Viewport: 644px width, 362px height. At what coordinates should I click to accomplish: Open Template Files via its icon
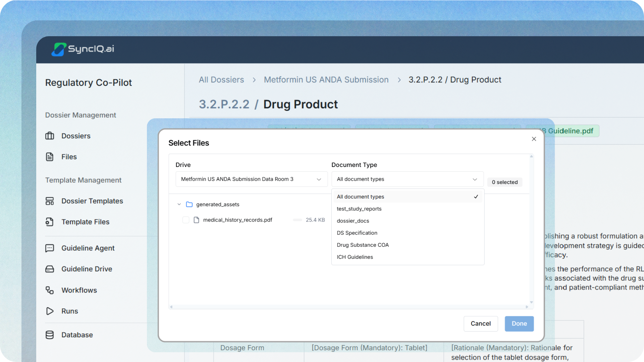point(50,222)
